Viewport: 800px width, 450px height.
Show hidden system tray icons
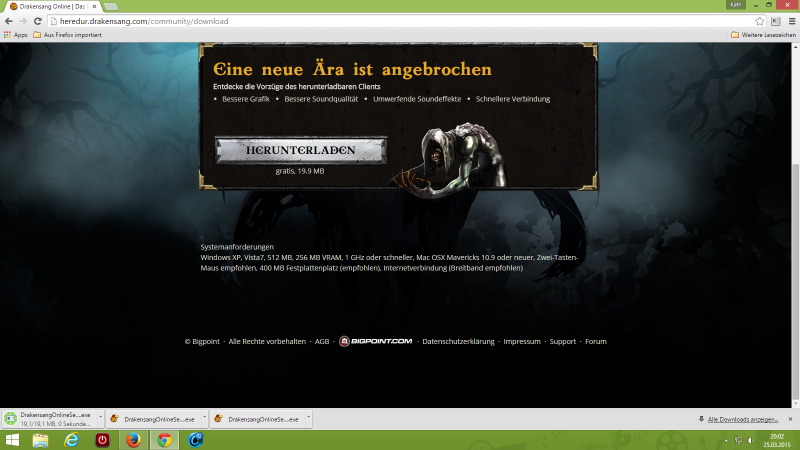tap(726, 440)
